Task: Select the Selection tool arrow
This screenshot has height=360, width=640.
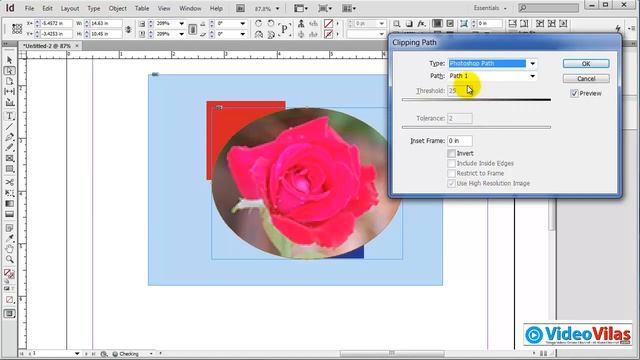Action: pos(9,60)
